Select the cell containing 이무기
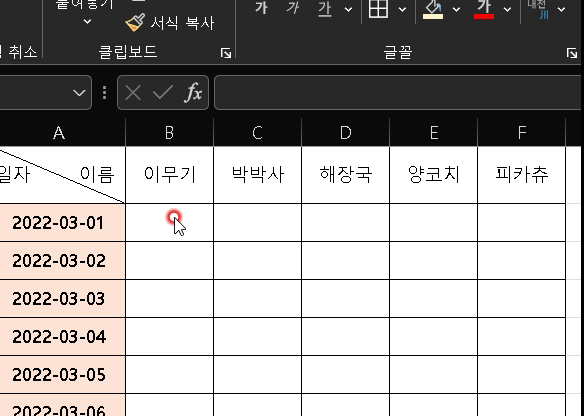The image size is (584, 416). (169, 175)
